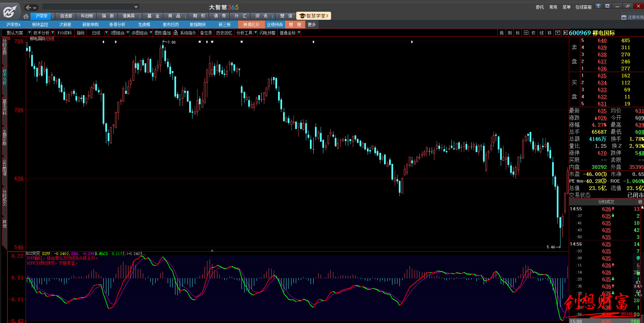644x323 pixels.
Task: Open the 普通坐标 dropdown arrow
Action: (299, 33)
